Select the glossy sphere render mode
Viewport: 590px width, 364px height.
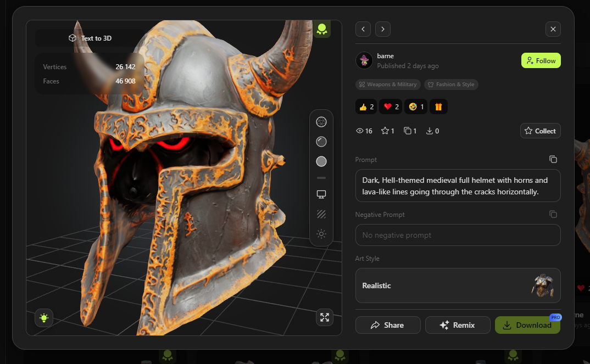click(x=321, y=142)
